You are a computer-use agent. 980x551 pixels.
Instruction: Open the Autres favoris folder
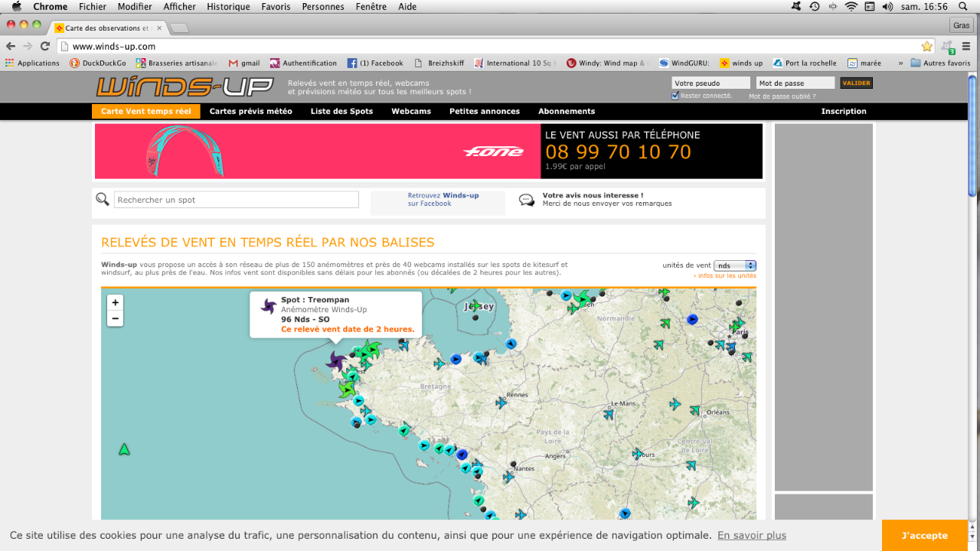(940, 63)
